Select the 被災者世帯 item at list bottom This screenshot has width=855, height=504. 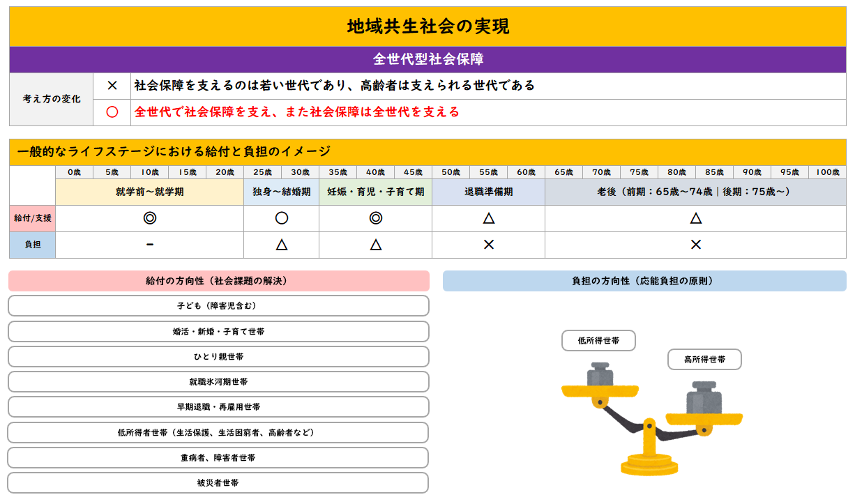(218, 482)
